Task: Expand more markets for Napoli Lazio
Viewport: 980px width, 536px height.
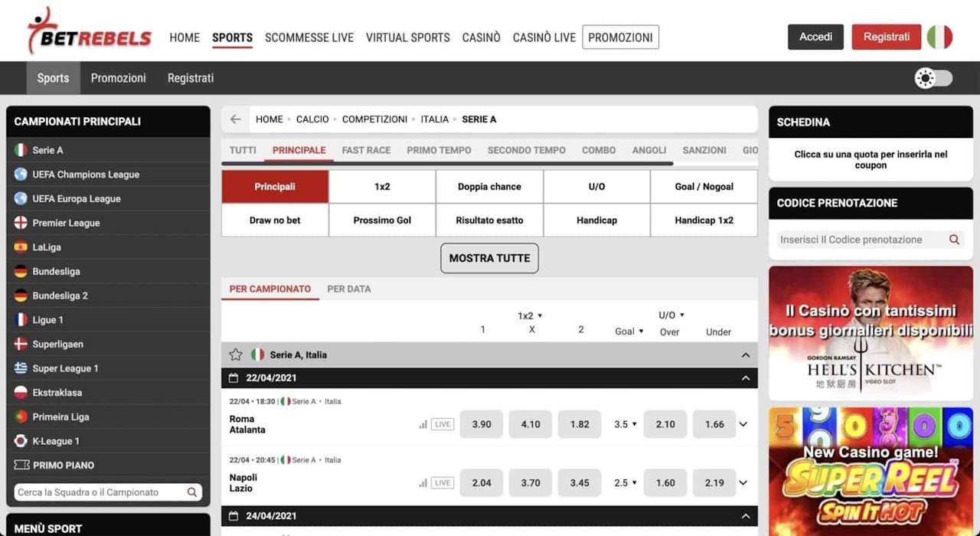Action: coord(743,483)
